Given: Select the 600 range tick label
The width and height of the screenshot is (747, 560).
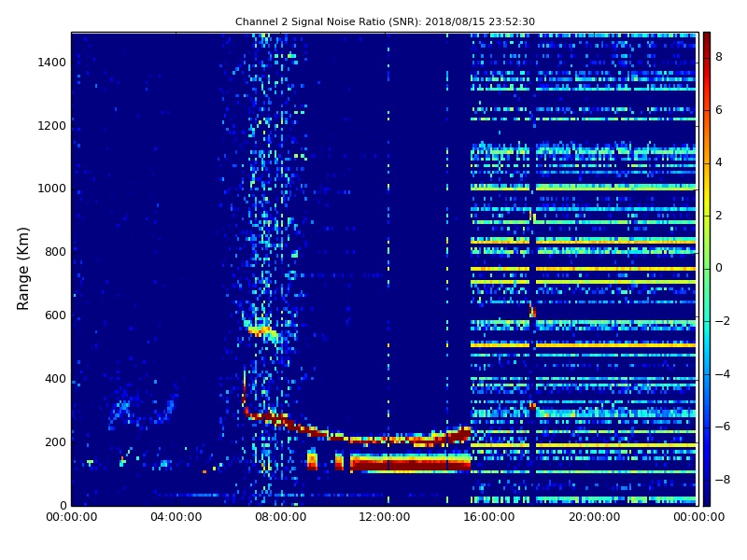Looking at the screenshot, I should [55, 315].
